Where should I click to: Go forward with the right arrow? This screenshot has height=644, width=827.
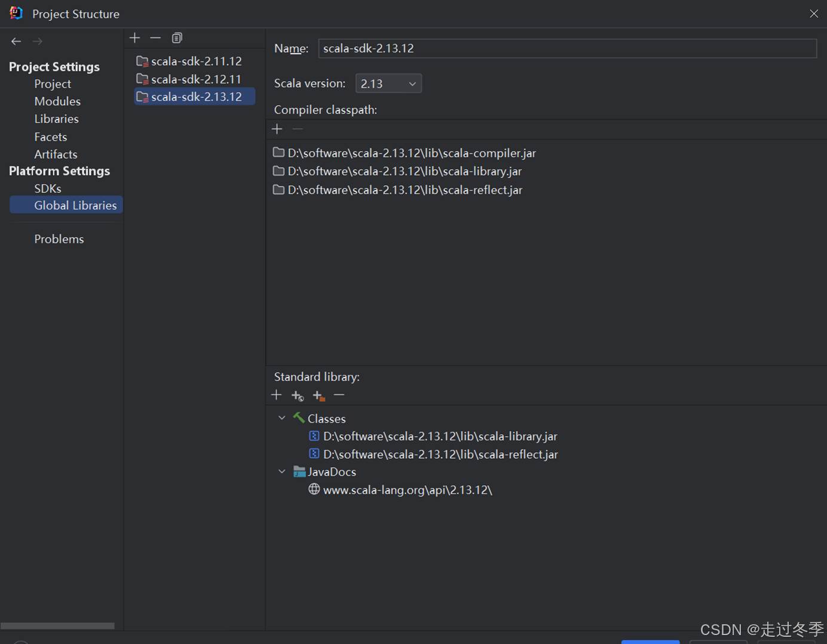[x=38, y=41]
